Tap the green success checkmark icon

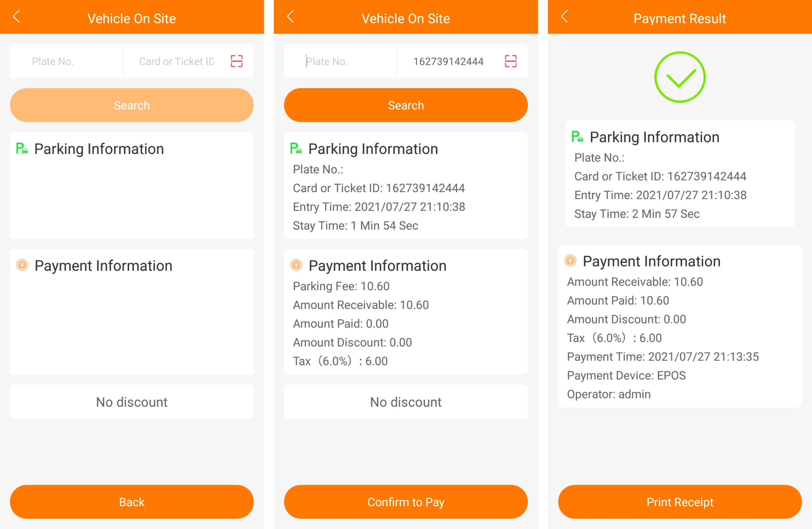(x=679, y=77)
